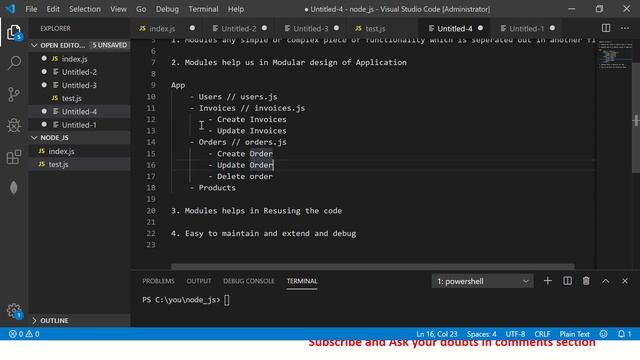This screenshot has width=640, height=360.
Task: Open Untitled-2 in Open Editors list
Action: (x=79, y=72)
